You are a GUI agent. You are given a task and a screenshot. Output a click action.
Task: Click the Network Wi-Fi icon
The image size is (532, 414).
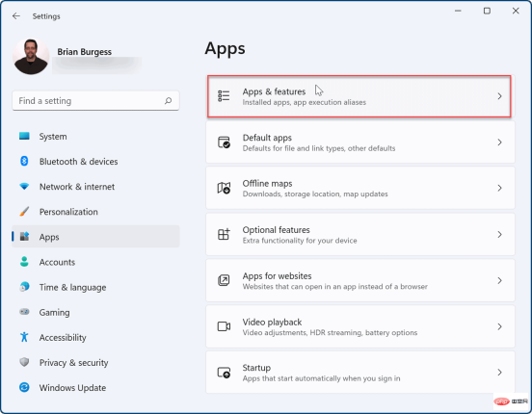click(x=24, y=186)
